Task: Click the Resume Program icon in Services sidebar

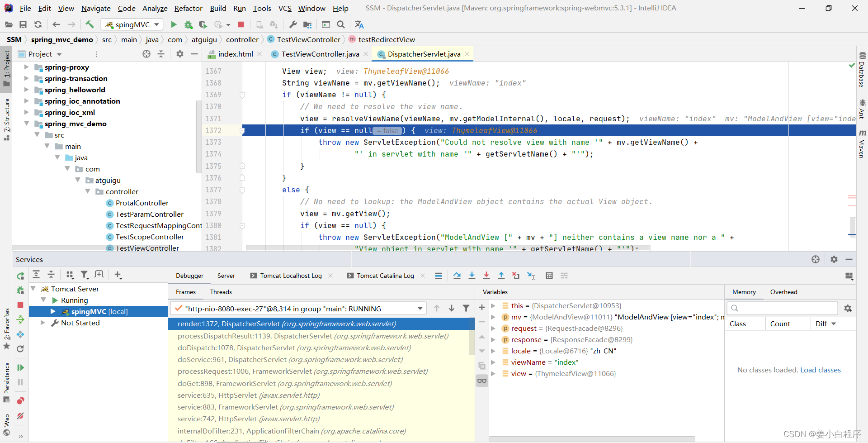Action: tap(20, 367)
